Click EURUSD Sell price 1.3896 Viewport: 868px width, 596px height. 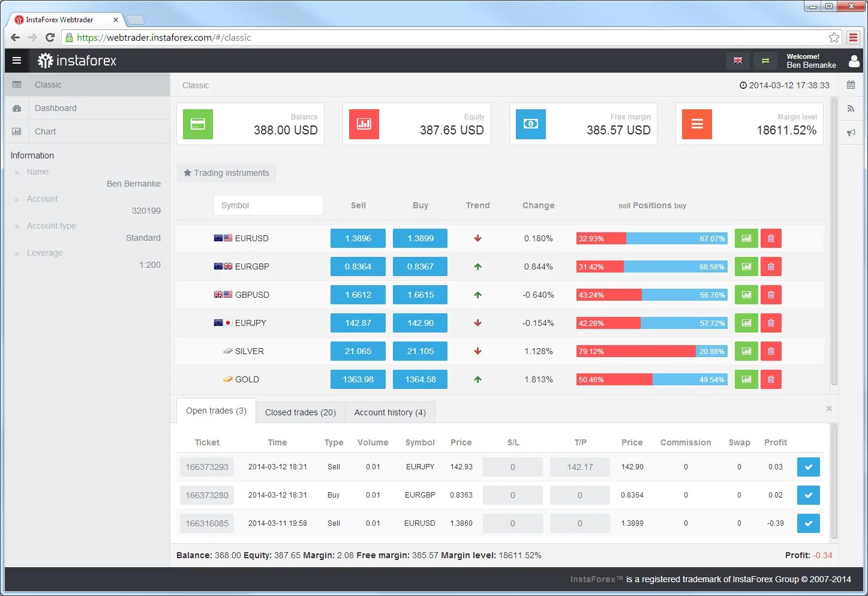[x=358, y=238]
